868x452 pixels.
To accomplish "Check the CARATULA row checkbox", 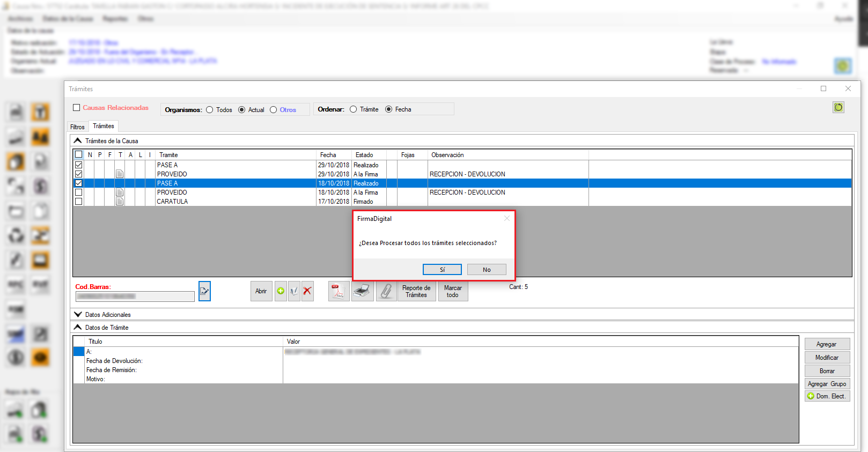I will (79, 202).
